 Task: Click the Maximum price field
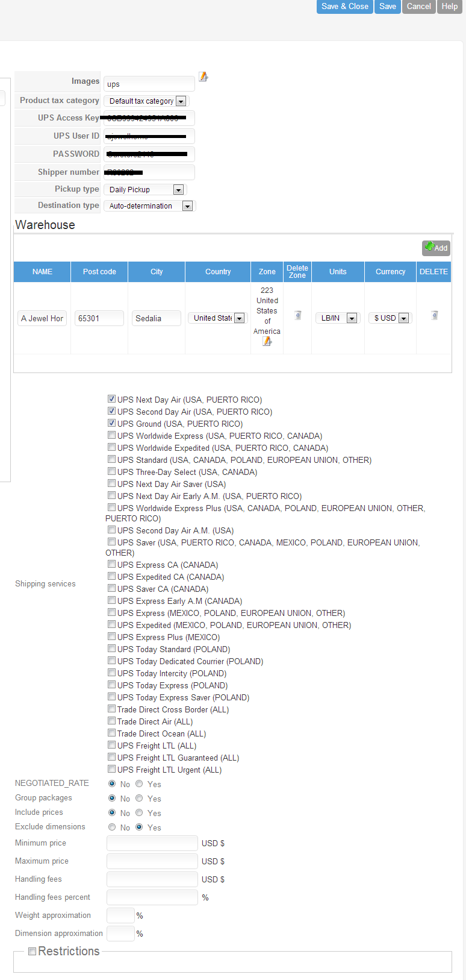tap(152, 861)
